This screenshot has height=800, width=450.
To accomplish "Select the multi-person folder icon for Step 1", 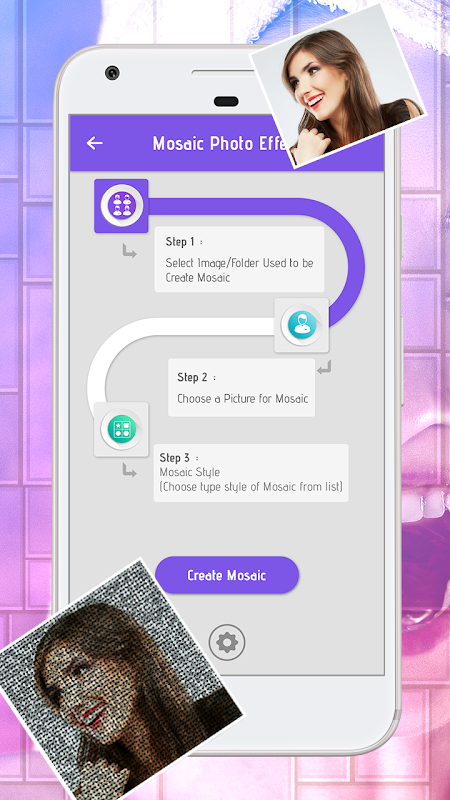I will [x=121, y=206].
